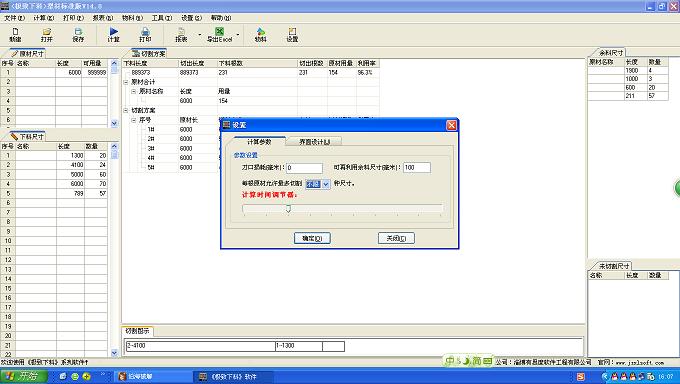680x384 pixels.
Task: Click the 设置 (Settings) toolbar icon
Action: 292,35
